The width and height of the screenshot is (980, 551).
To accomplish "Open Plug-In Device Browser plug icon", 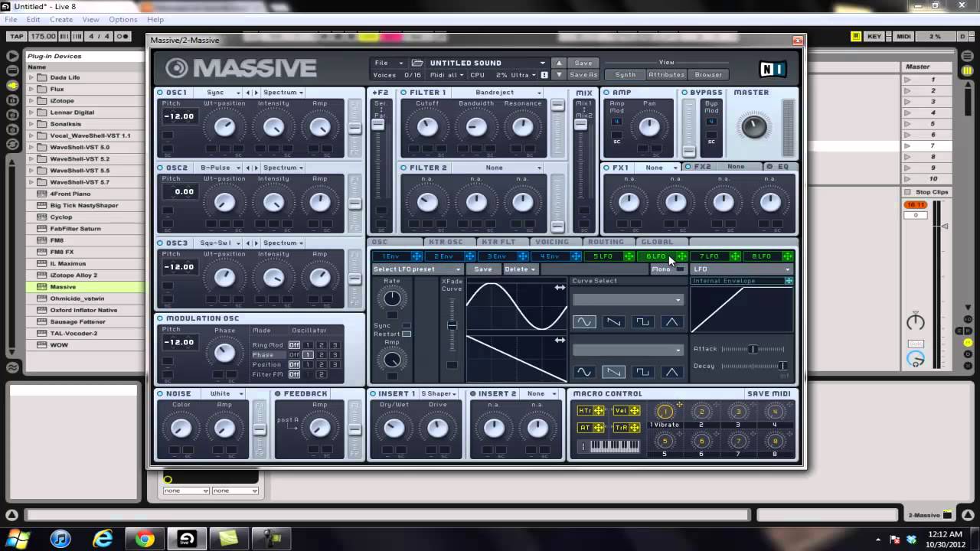I will pyautogui.click(x=12, y=85).
